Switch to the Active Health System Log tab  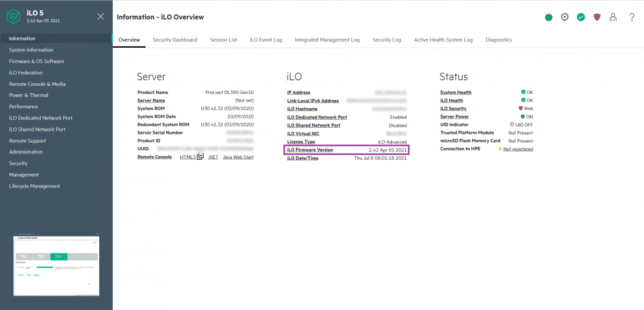[443, 40]
